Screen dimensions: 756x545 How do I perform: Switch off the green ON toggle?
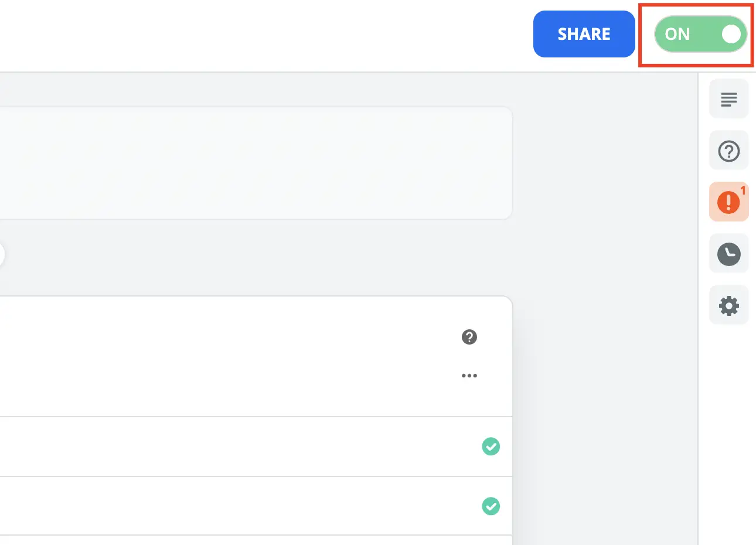[x=700, y=34]
